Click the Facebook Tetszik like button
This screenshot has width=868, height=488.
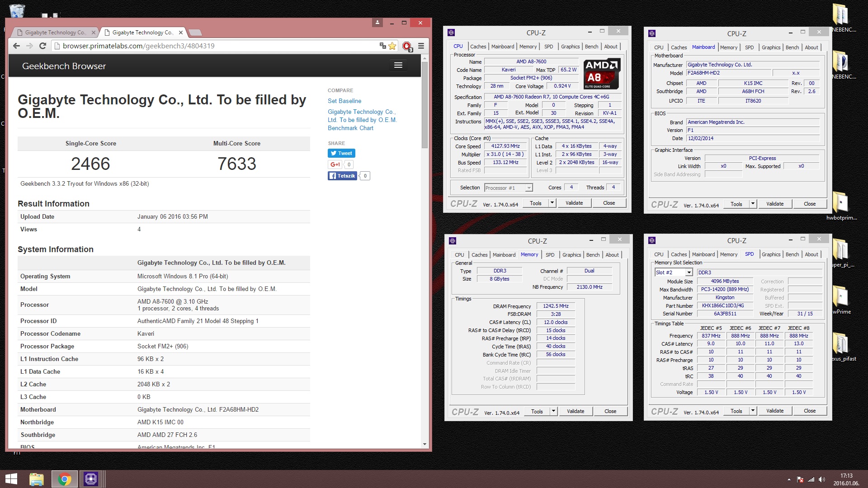(x=342, y=176)
